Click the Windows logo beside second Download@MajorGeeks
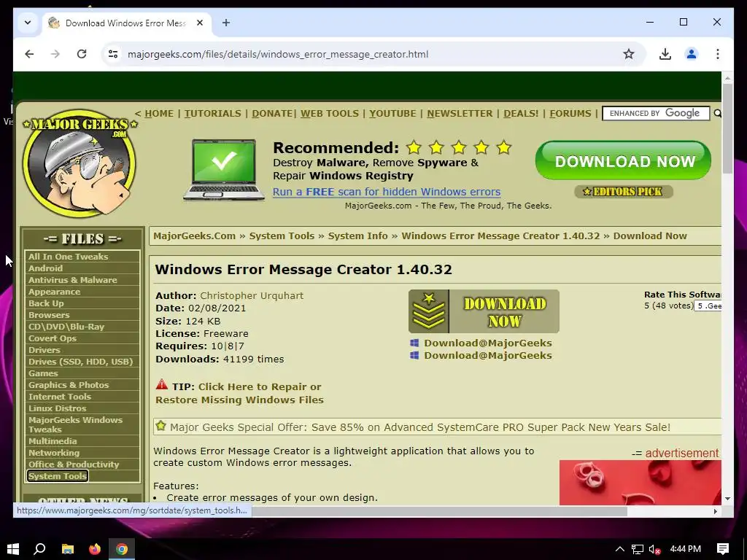The width and height of the screenshot is (747, 560). (x=414, y=355)
